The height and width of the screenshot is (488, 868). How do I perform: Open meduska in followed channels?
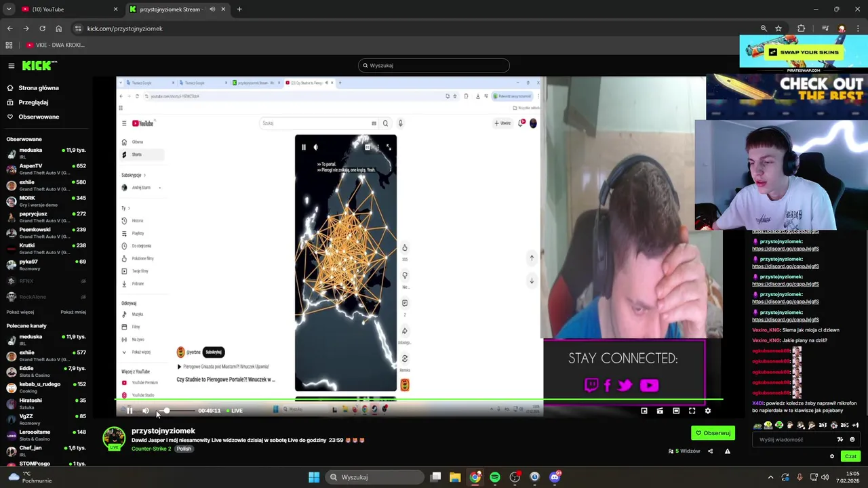point(46,153)
